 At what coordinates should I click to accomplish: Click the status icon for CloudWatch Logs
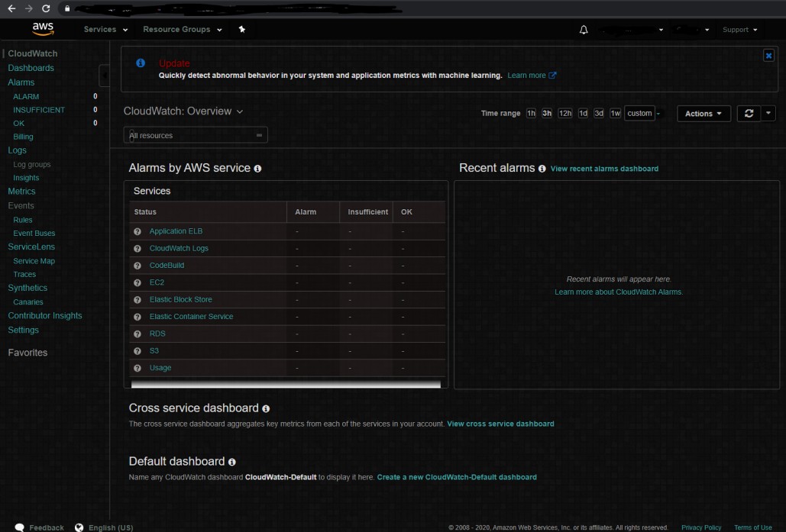coord(137,249)
